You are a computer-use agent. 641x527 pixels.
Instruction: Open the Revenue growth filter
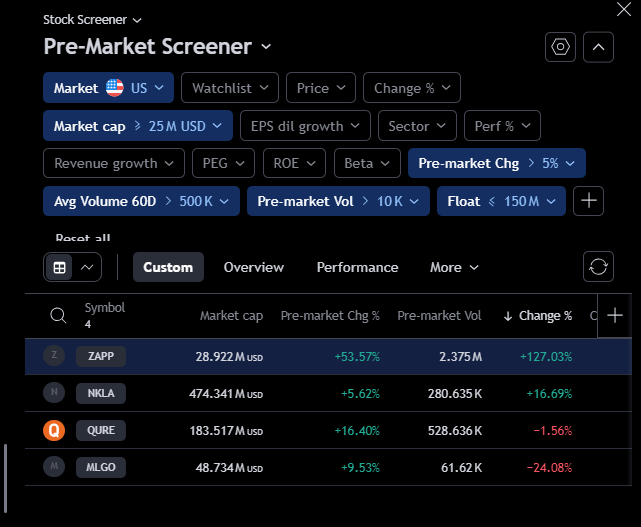(x=114, y=163)
